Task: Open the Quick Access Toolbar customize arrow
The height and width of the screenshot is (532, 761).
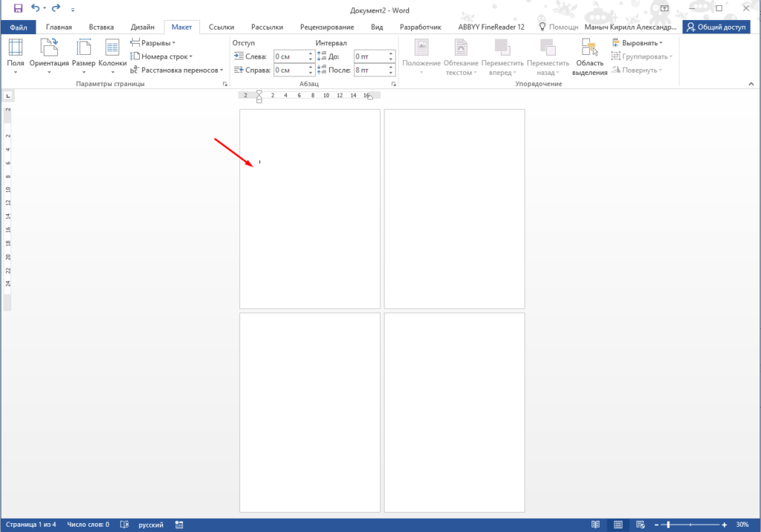Action: [x=73, y=9]
